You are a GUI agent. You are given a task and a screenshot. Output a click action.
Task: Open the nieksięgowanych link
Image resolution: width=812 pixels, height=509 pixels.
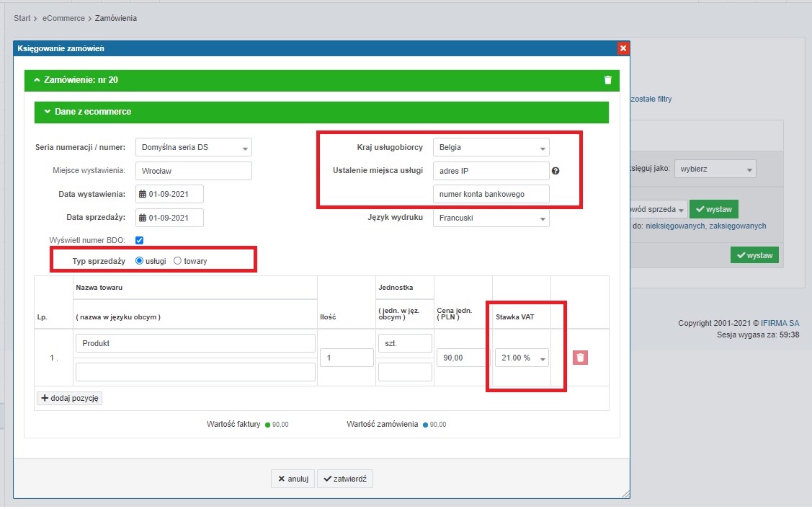[675, 226]
